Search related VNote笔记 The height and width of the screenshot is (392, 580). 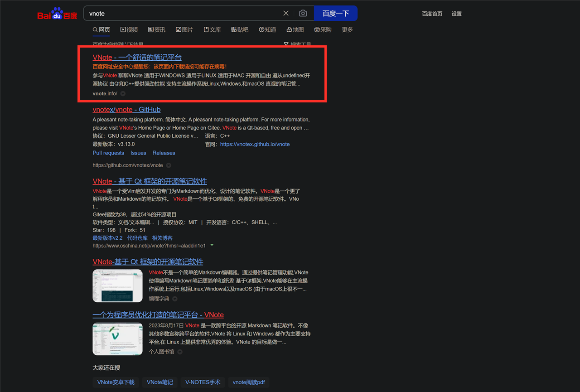click(x=160, y=382)
